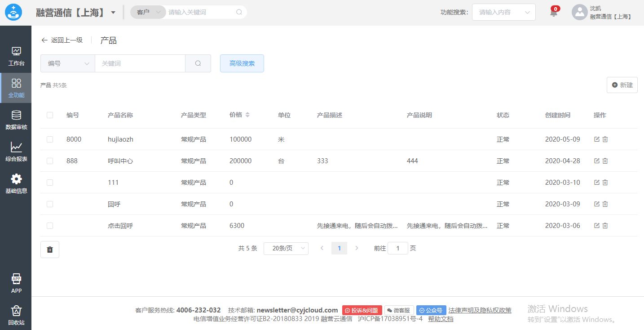Sort the table by 价格 column
This screenshot has height=330, width=644.
tap(247, 115)
